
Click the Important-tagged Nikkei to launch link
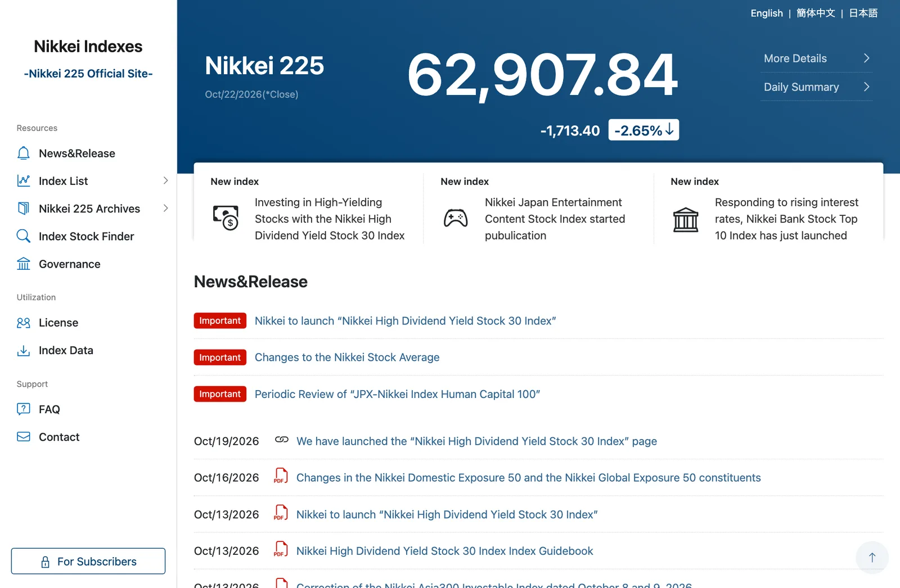[405, 321]
